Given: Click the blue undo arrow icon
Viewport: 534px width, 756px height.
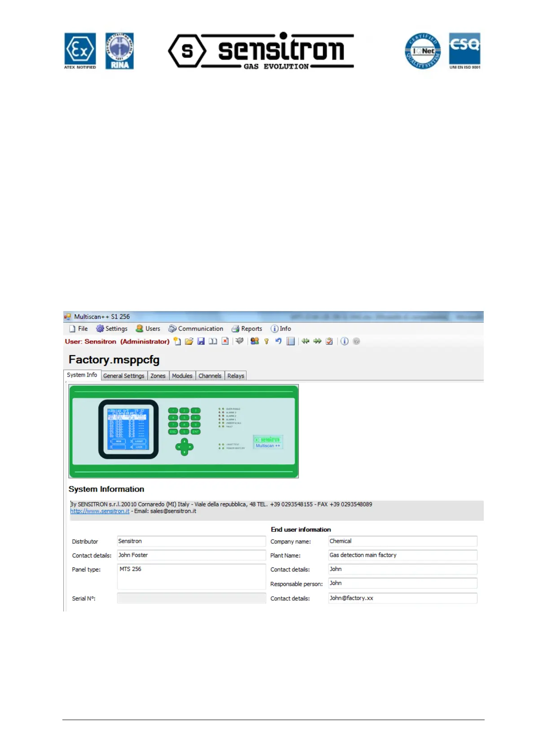Looking at the screenshot, I should click(279, 341).
